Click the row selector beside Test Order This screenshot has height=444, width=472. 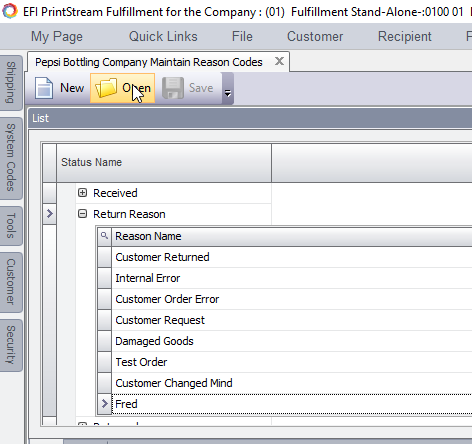pos(104,362)
